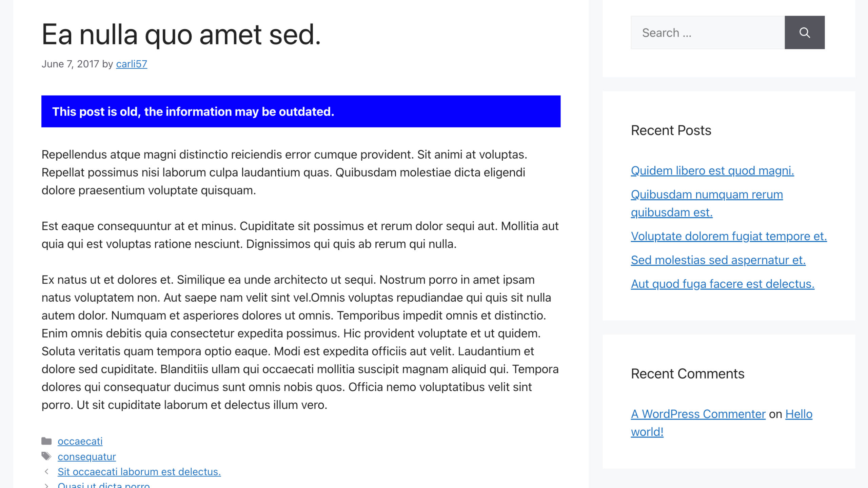Click the post title Ea nulla quo amet sed

point(181,35)
